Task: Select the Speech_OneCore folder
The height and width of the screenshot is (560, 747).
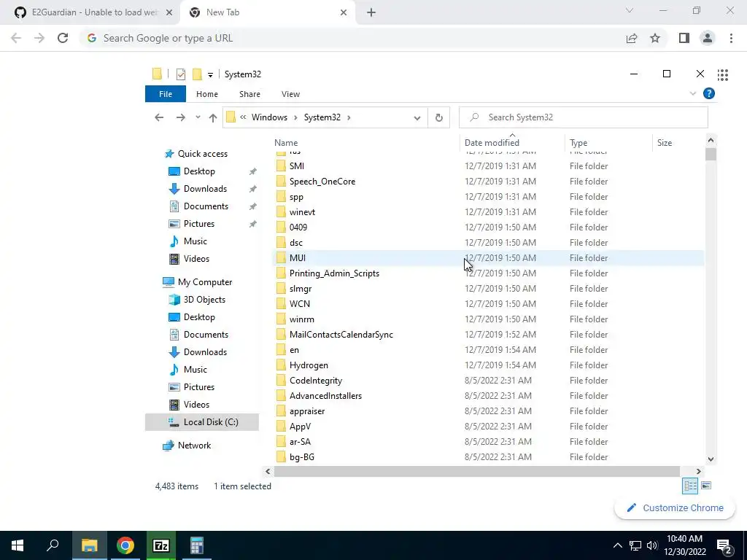Action: (322, 182)
